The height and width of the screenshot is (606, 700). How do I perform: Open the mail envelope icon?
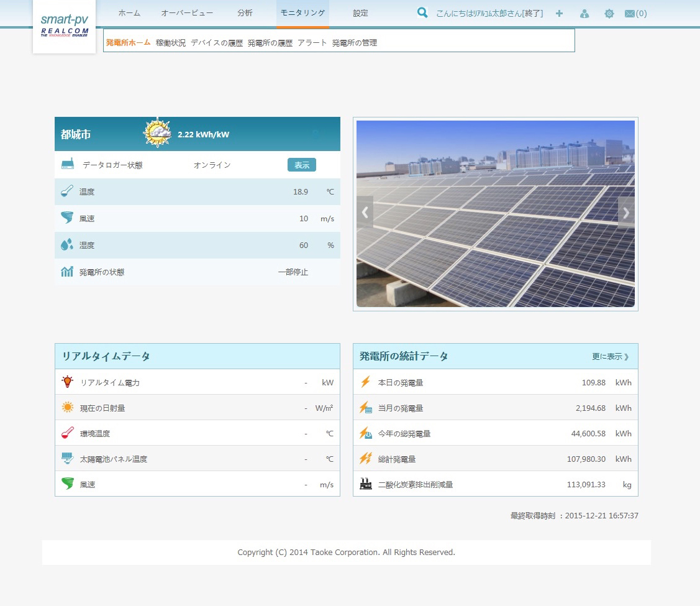tap(629, 14)
